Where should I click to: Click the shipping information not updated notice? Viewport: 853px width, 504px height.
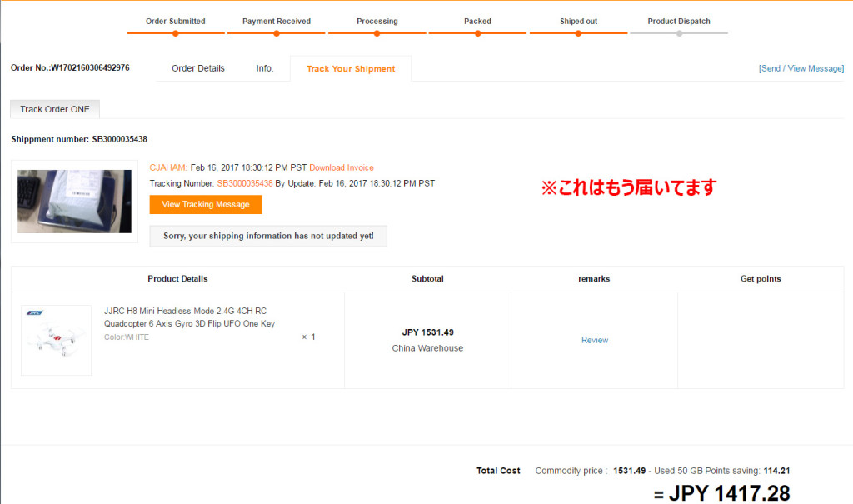pos(268,236)
